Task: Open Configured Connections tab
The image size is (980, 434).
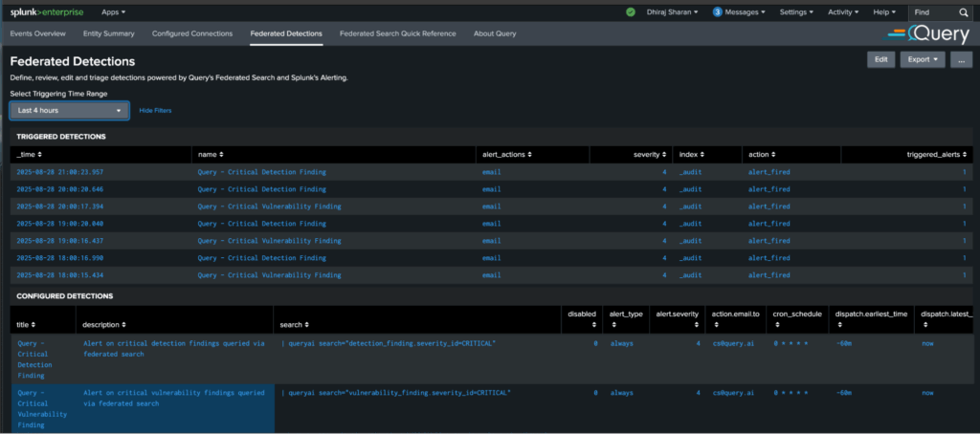Action: pos(192,33)
